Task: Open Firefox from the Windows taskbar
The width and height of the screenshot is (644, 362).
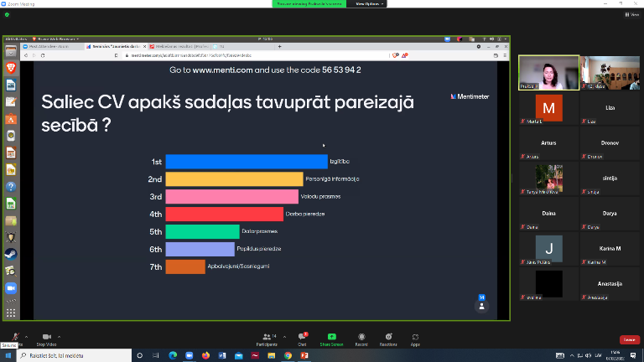Action: (x=205, y=355)
